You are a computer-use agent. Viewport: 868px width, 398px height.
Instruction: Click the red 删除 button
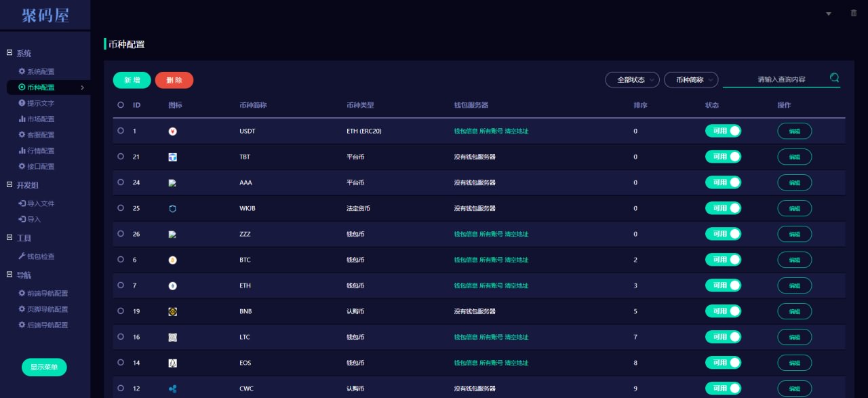pyautogui.click(x=174, y=80)
